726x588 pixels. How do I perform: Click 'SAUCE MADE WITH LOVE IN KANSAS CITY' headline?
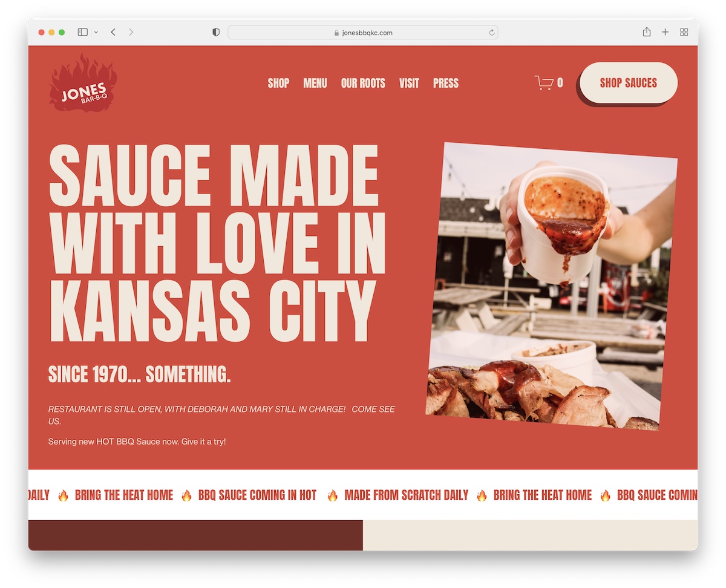pos(217,244)
